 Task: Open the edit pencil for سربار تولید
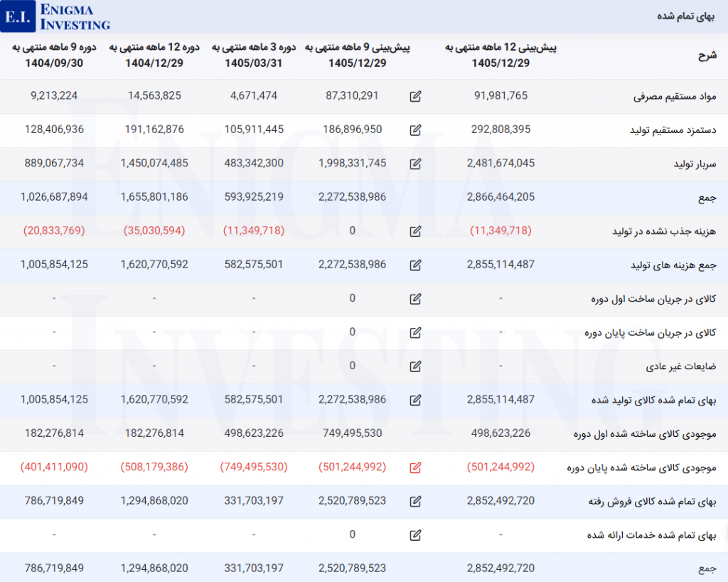415,164
